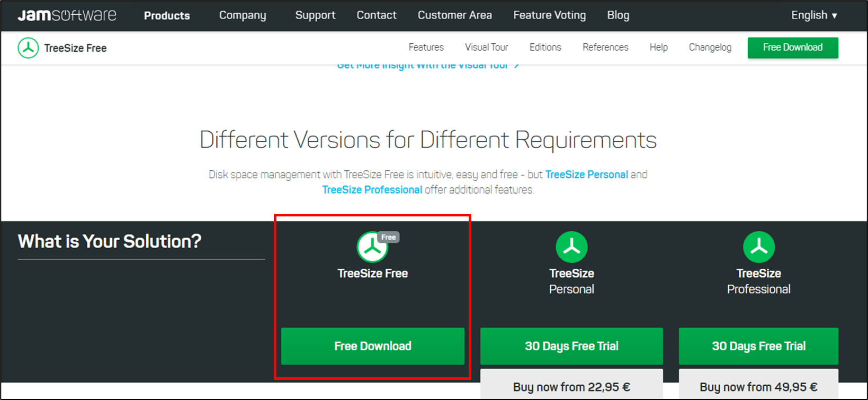Click the JAM Software logo

[x=67, y=15]
